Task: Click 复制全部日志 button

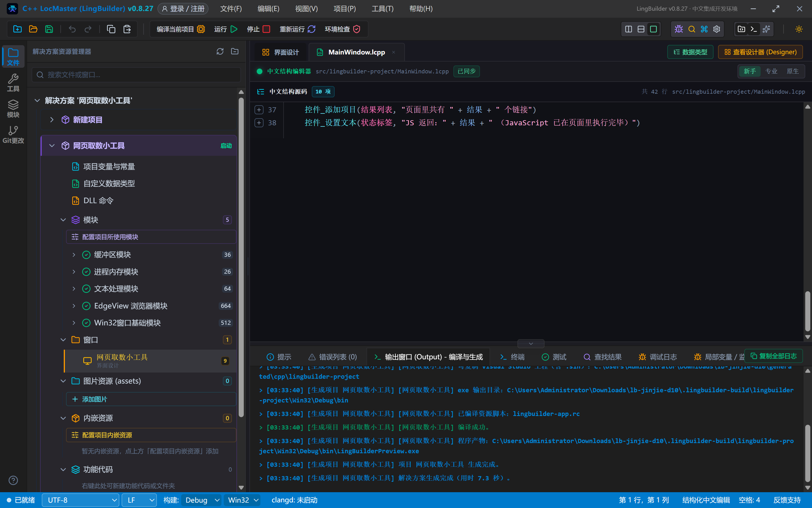Action: point(773,356)
